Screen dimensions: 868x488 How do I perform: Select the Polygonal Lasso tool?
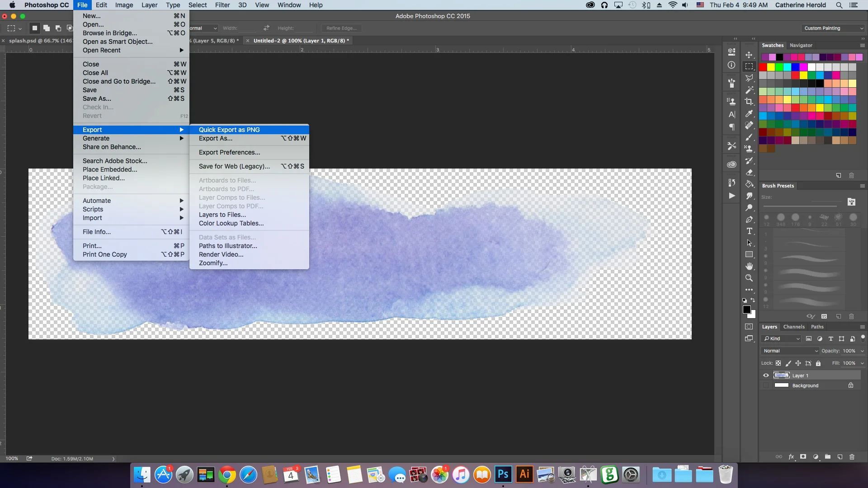(749, 78)
